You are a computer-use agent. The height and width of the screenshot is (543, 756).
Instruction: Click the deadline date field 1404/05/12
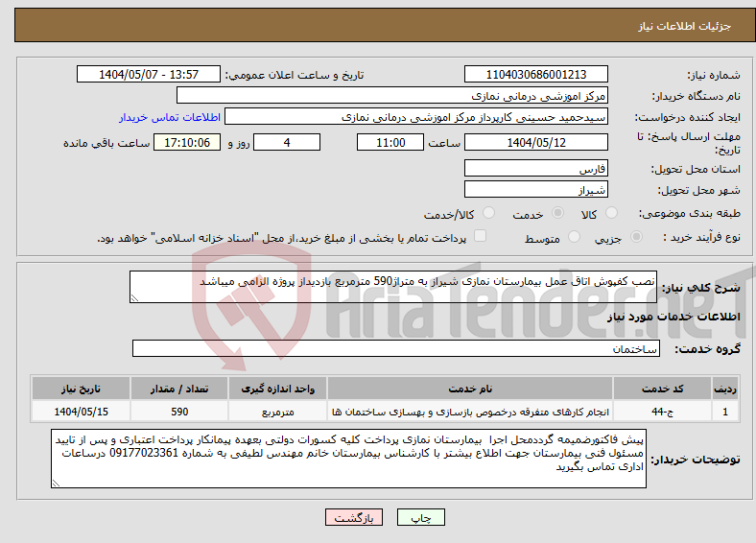coord(535,142)
